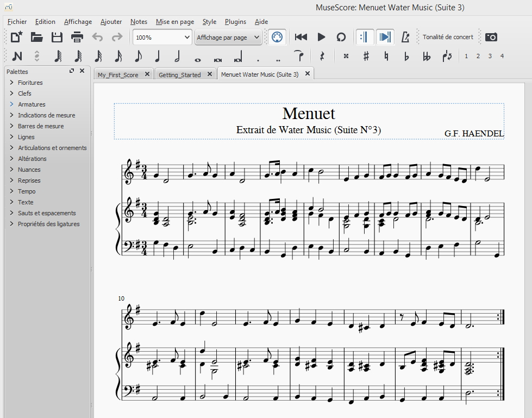The height and width of the screenshot is (418, 532).
Task: Click the Tonalité de concert button
Action: (x=448, y=37)
